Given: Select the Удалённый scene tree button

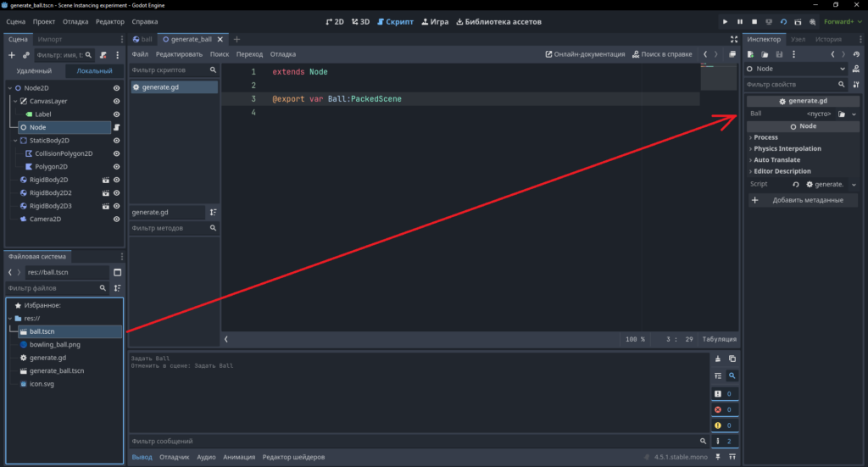Looking at the screenshot, I should click(34, 71).
